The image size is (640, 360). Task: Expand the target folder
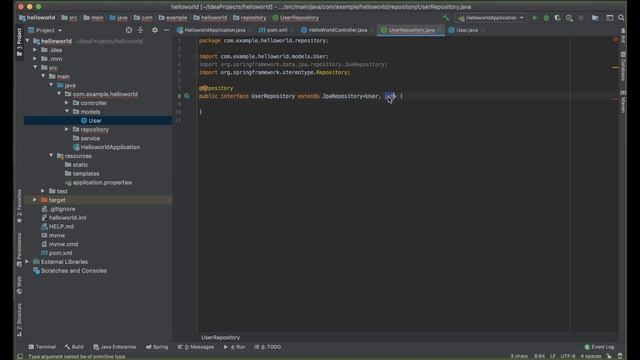click(x=35, y=200)
